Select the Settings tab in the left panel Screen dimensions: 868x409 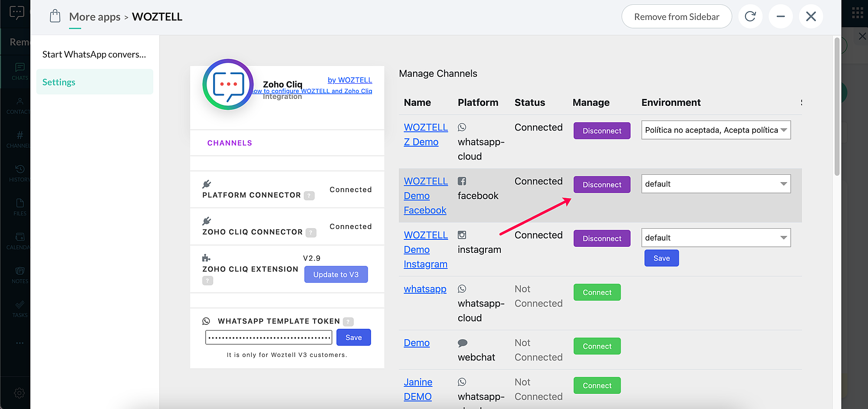click(95, 82)
